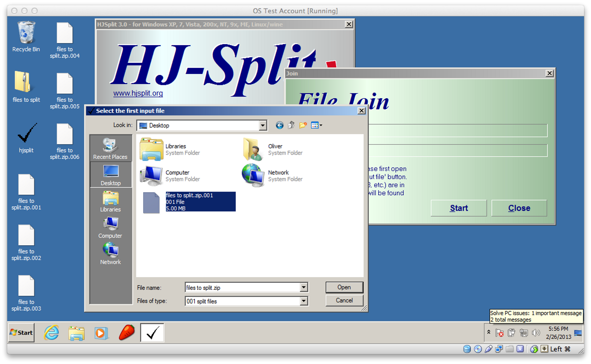This screenshot has width=591, height=364.
Task: Create a new folder via toolbar icon
Action: pos(303,125)
